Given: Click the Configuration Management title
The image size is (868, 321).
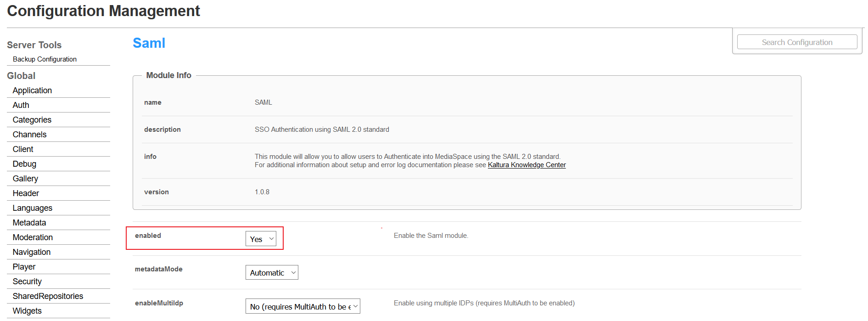Looking at the screenshot, I should coord(104,11).
